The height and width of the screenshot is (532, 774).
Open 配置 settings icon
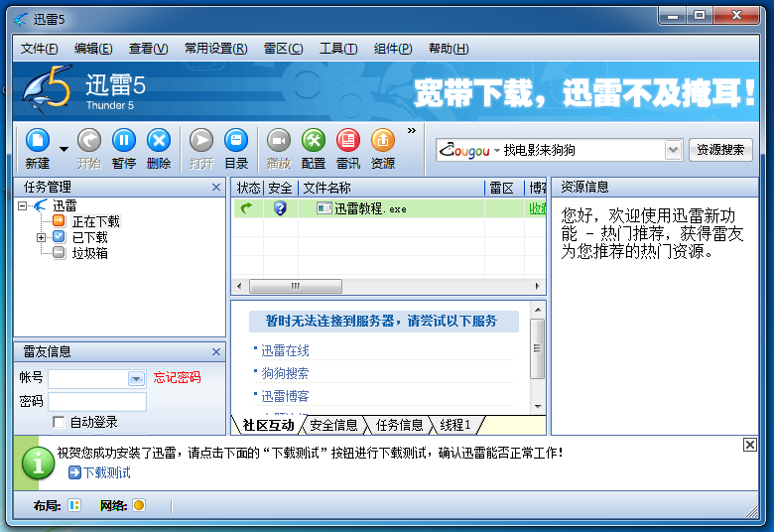pyautogui.click(x=314, y=141)
